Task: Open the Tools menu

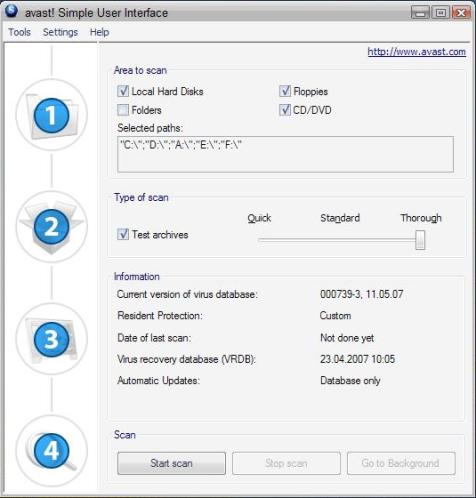Action: click(x=19, y=32)
